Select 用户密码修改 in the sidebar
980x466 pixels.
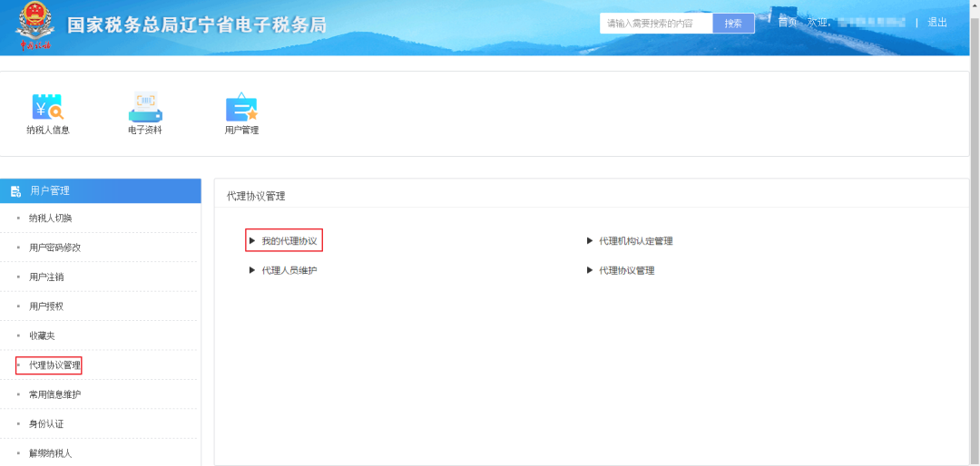55,248
